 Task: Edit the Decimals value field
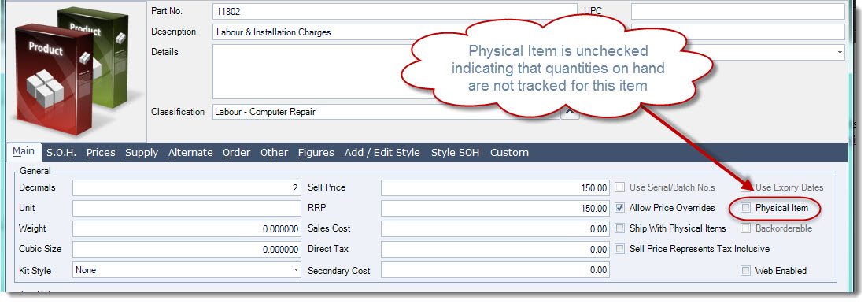pyautogui.click(x=187, y=187)
